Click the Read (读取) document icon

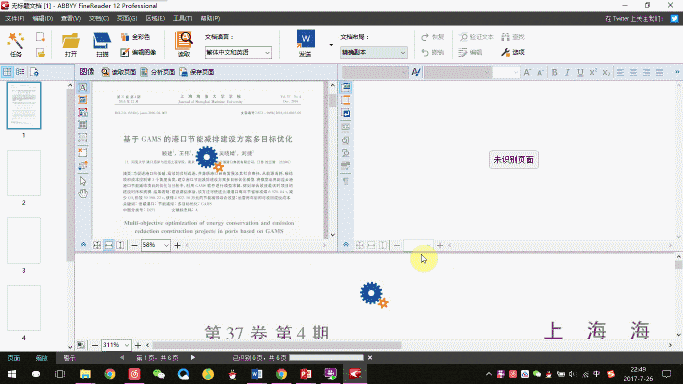(184, 44)
